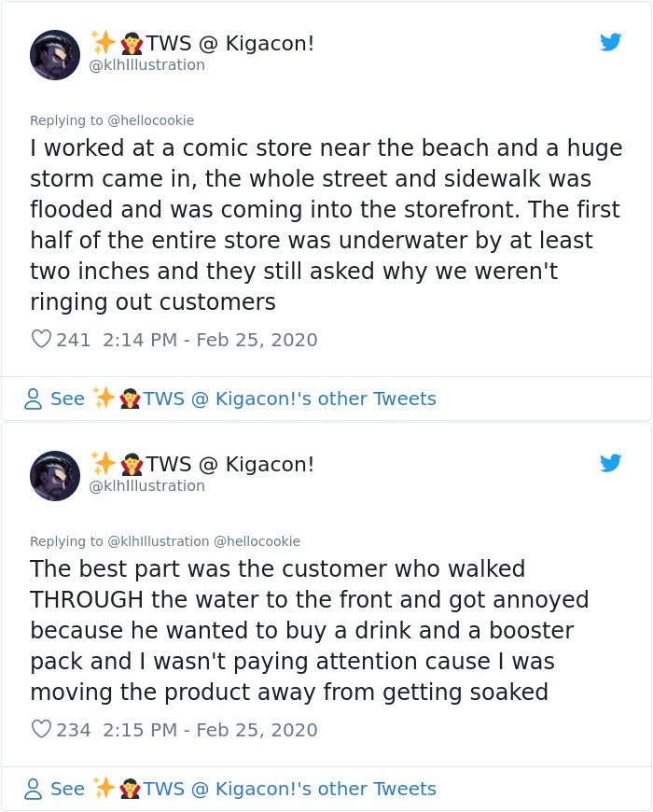Visit @hellocookie in the second tweet's reply line
The width and height of the screenshot is (653, 812).
(x=257, y=541)
